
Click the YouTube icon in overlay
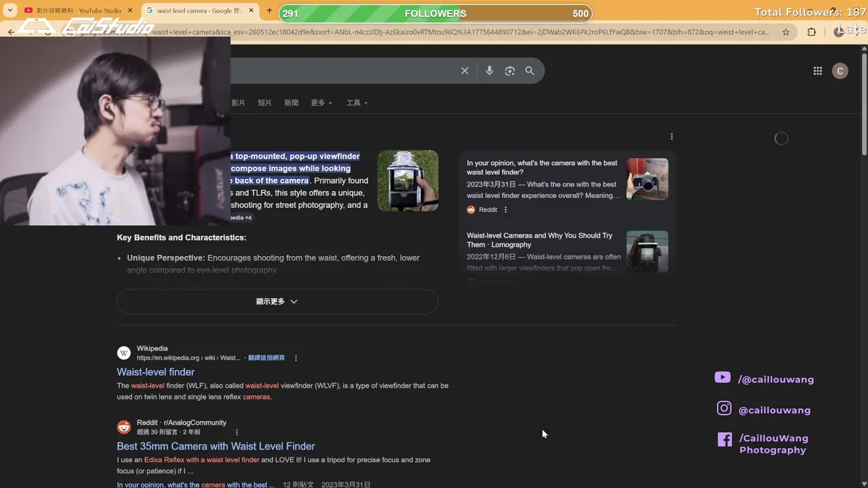tap(722, 378)
